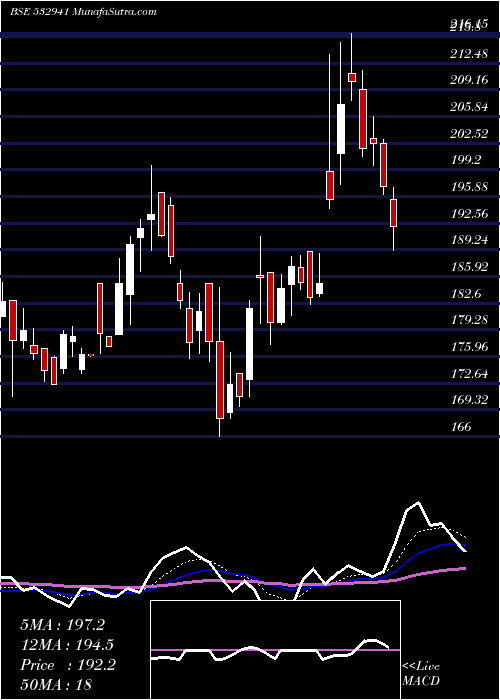Click the last red candle near 192.56

(393, 213)
